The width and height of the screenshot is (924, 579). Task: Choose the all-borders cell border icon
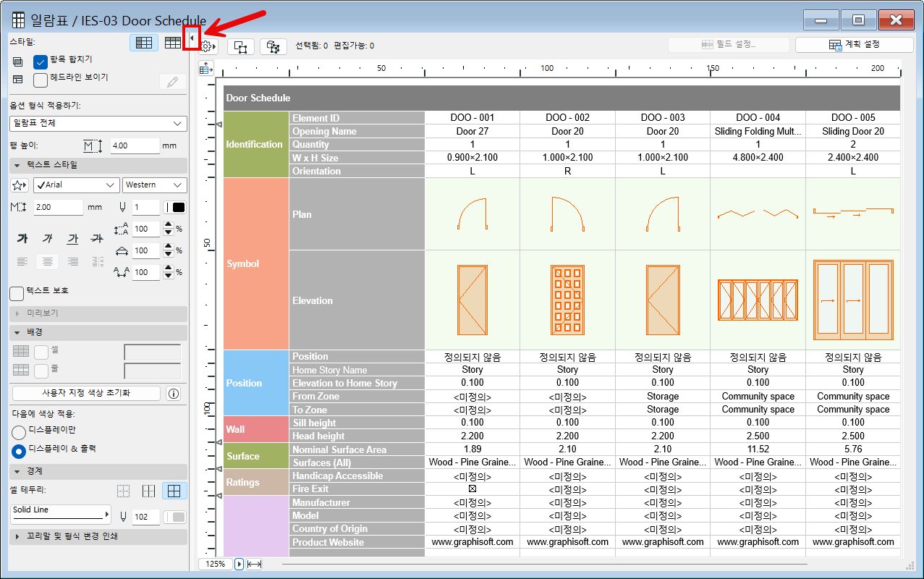coord(174,491)
